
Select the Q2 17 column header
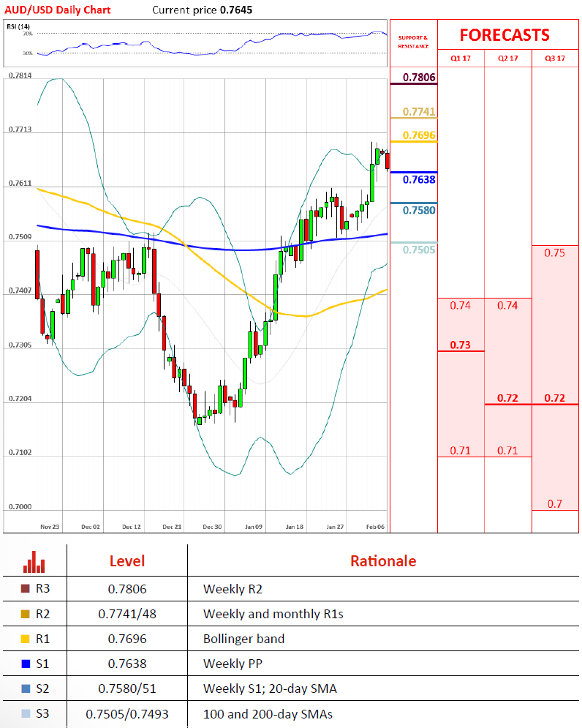pos(507,58)
